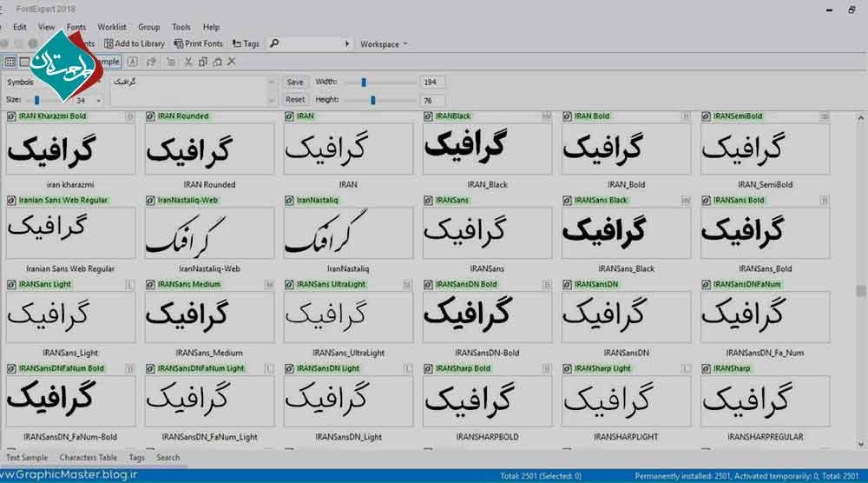This screenshot has height=483, width=868.
Task: Click the Delete X icon in toolbar
Action: point(232,62)
